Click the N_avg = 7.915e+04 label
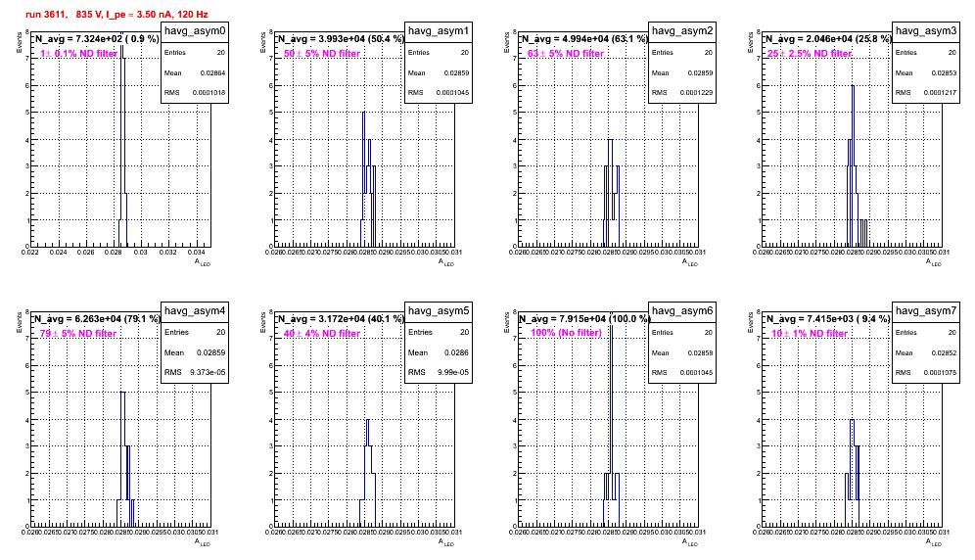 584,318
